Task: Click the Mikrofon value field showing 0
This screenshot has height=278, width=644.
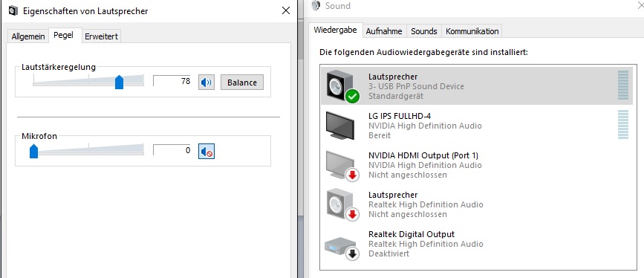Action: 172,150
